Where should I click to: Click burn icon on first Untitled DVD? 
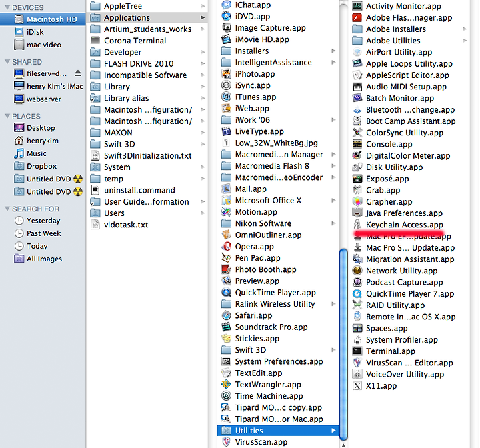pyautogui.click(x=78, y=179)
